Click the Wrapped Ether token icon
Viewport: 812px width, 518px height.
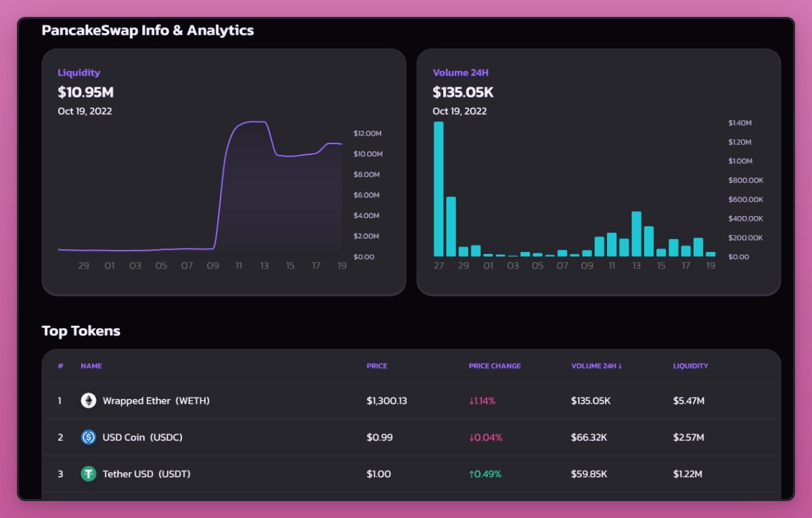click(88, 400)
